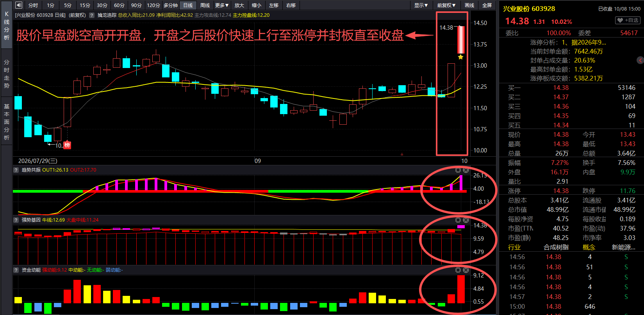Open the 前复权 adjustment dropdown

click(446, 5)
